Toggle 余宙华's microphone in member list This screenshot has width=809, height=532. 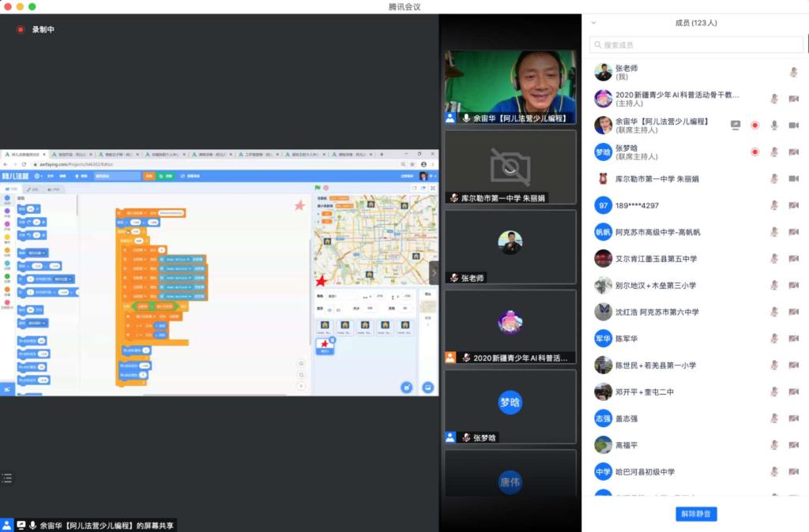[774, 125]
